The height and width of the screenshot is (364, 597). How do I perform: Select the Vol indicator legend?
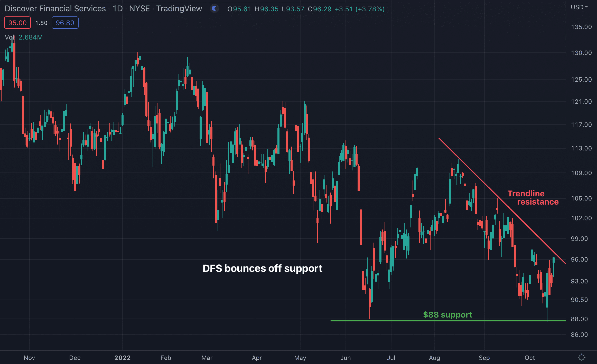click(10, 37)
